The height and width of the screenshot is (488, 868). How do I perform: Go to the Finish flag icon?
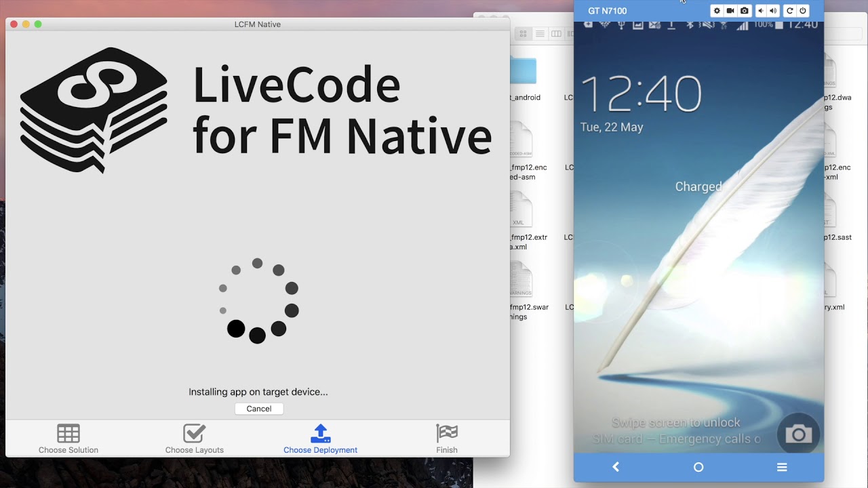point(447,433)
